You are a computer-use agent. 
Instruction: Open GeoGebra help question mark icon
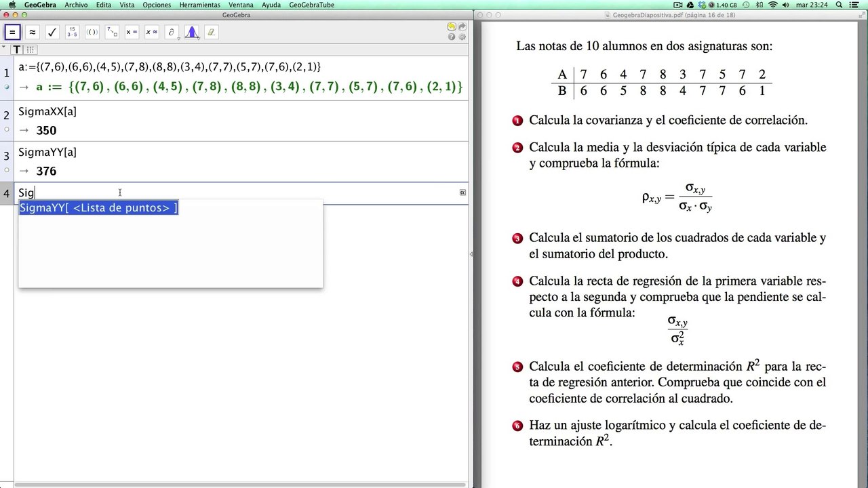pyautogui.click(x=452, y=37)
